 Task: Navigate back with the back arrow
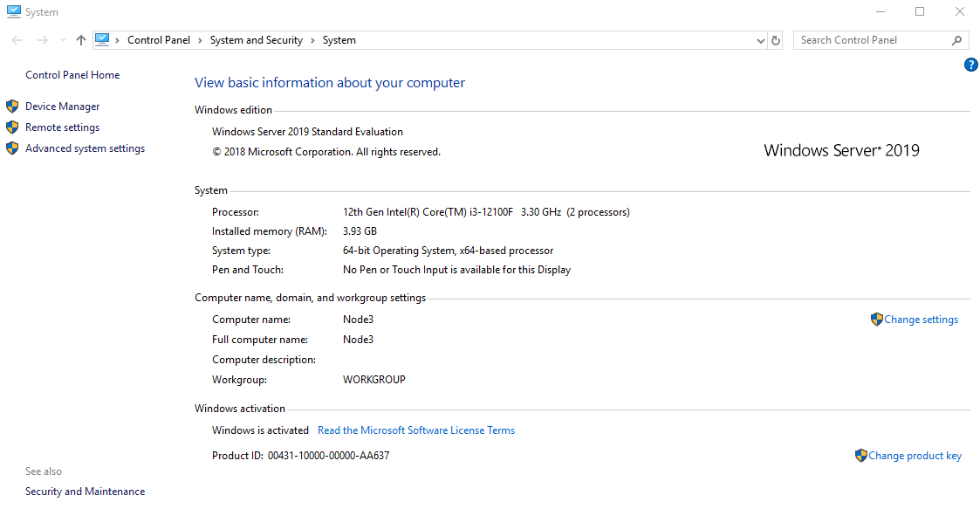(16, 40)
